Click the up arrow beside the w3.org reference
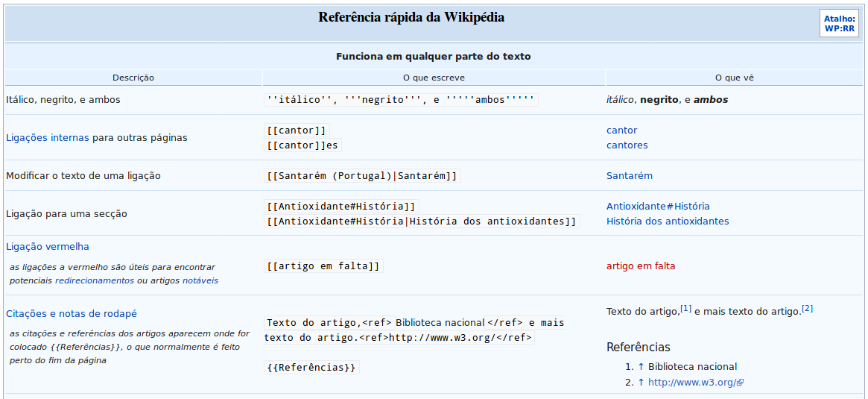The height and width of the screenshot is (399, 868). (641, 383)
